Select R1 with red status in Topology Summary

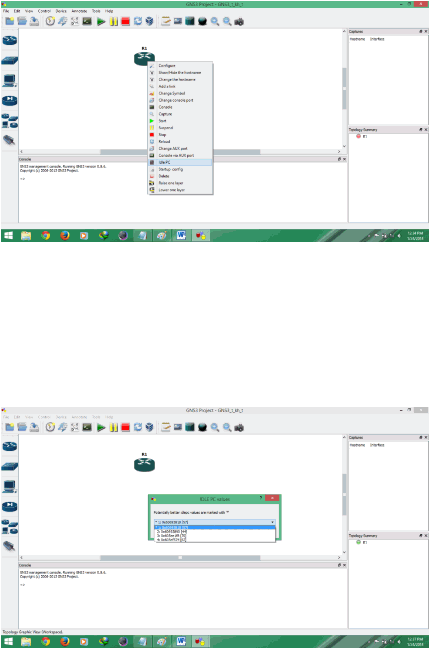tap(361, 136)
